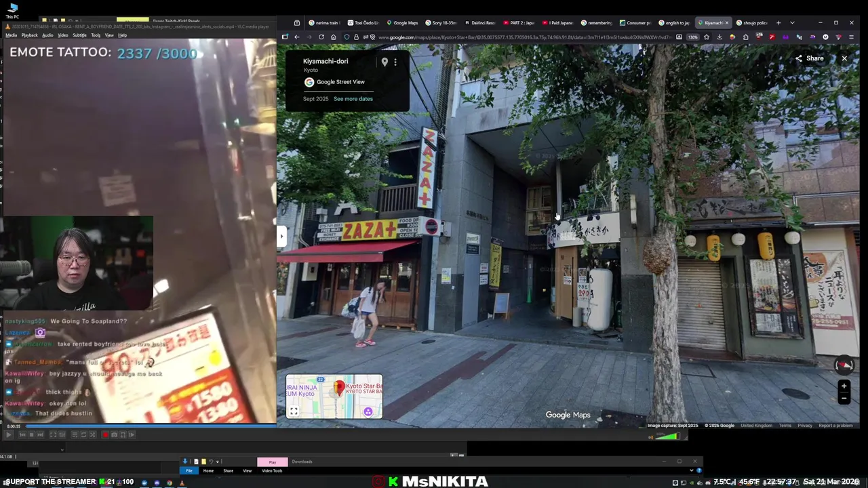This screenshot has height=488, width=868.
Task: Take a VLC snapshot
Action: pyautogui.click(x=115, y=434)
